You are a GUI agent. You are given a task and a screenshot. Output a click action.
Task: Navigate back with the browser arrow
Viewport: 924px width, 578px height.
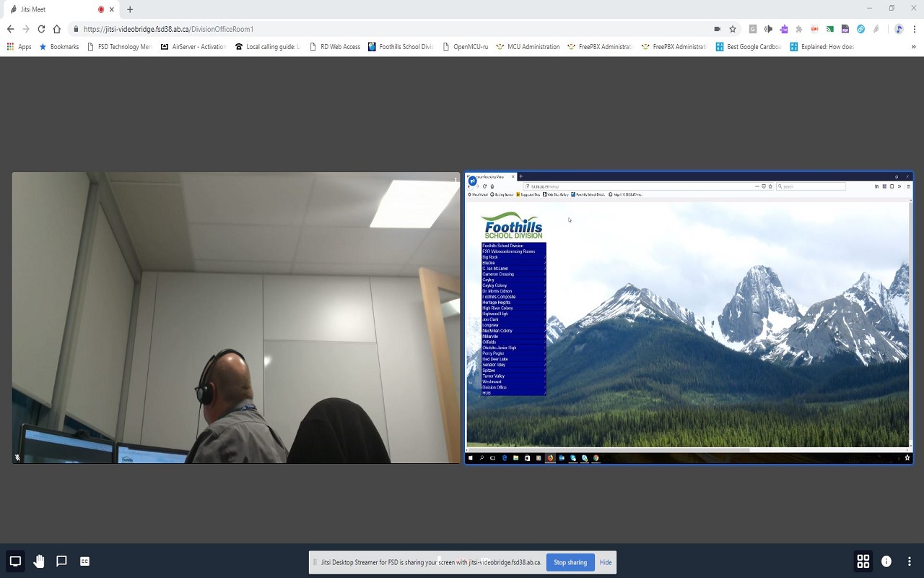11,29
